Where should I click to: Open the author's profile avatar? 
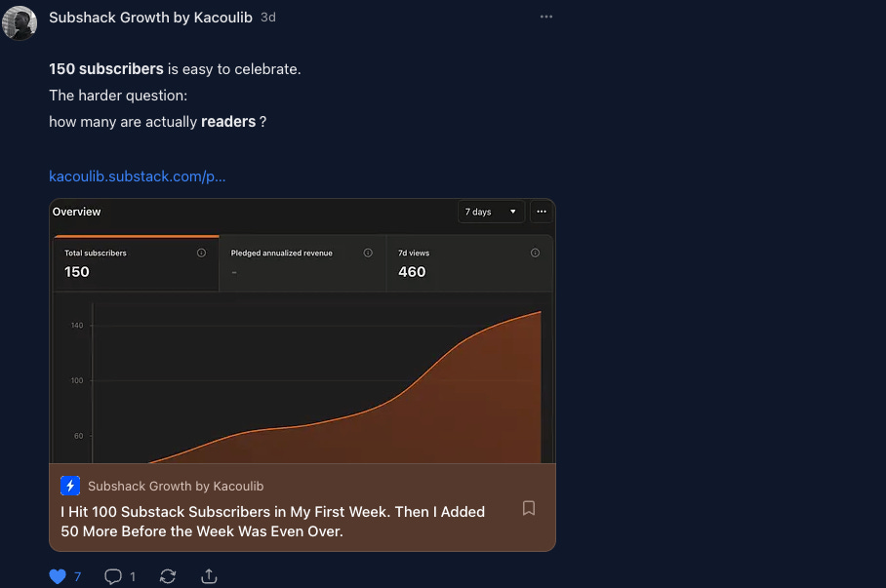point(20,22)
